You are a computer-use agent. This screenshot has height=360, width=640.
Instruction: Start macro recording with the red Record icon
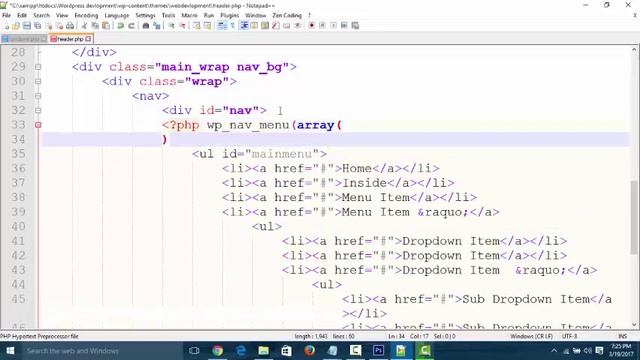coord(311,26)
